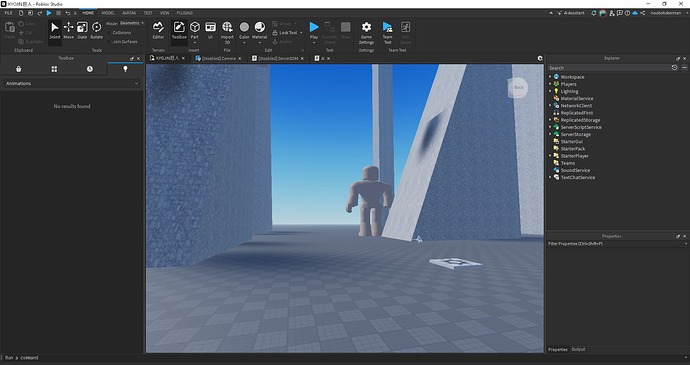Viewport: 690px width, 365px height.
Task: Click the cloud icon in top-right bar
Action: [635, 13]
